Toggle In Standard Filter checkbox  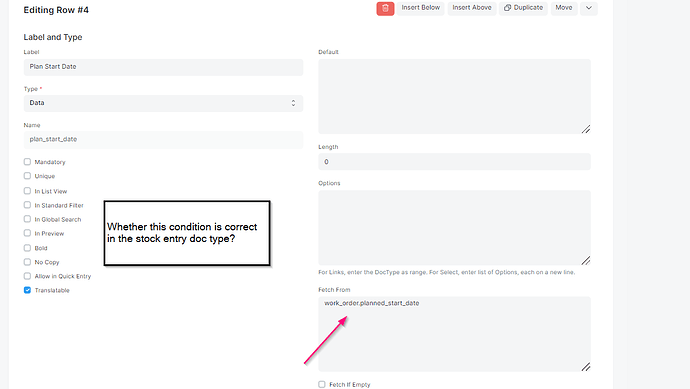(x=27, y=205)
